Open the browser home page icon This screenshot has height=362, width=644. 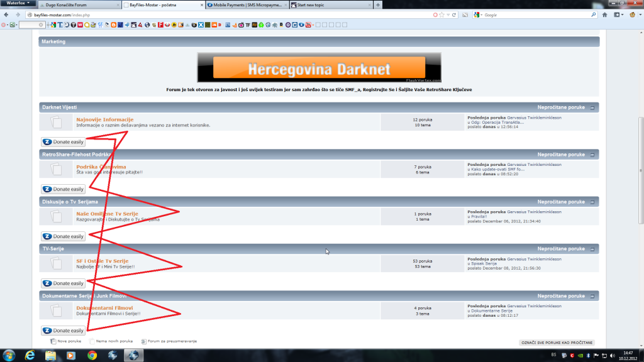tap(604, 15)
